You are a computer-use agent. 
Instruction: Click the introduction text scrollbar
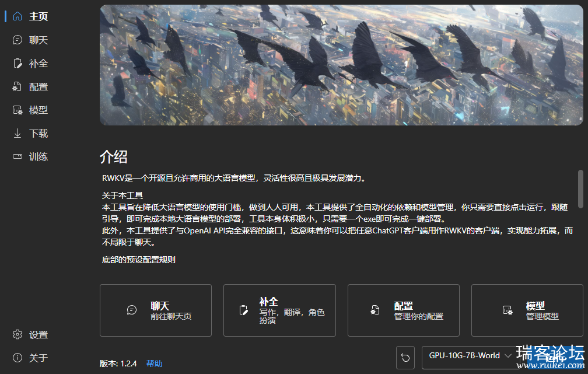click(580, 188)
